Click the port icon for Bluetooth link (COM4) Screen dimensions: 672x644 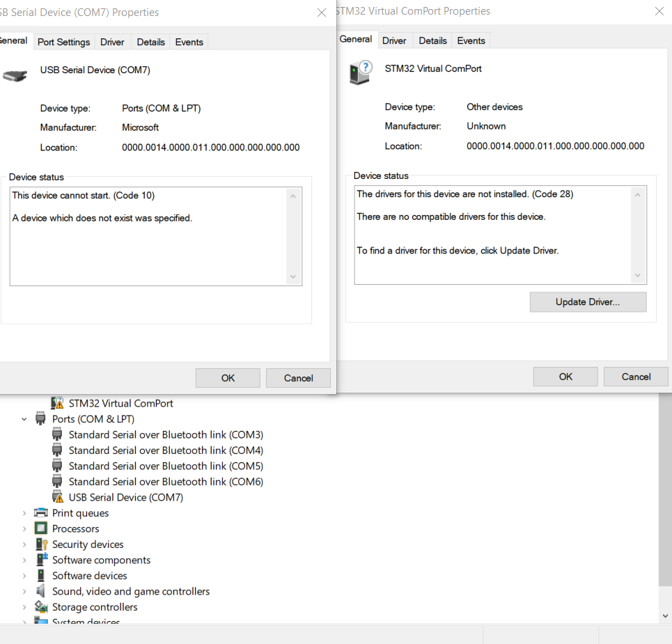coord(57,450)
